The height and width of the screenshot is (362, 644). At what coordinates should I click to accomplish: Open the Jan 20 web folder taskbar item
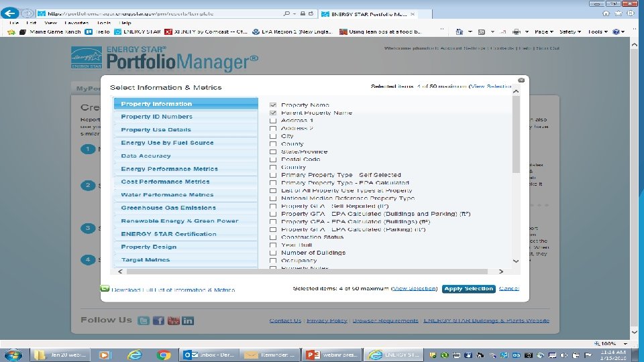(60, 355)
